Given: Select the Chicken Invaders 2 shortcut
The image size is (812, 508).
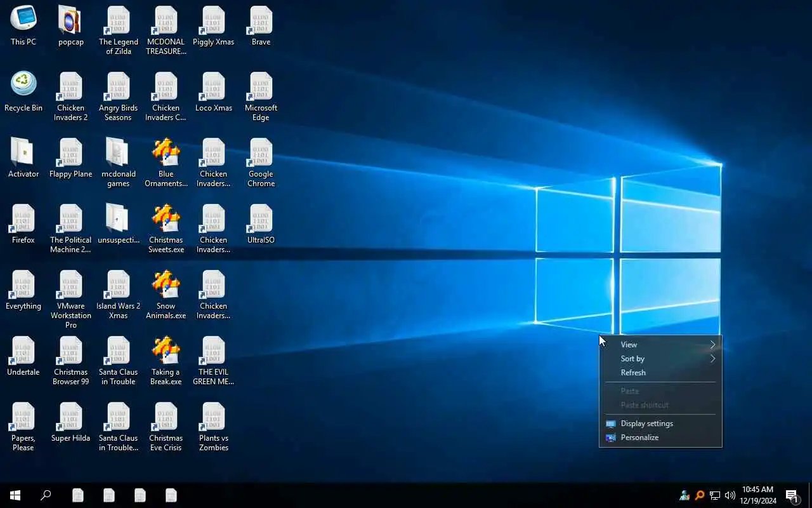Looking at the screenshot, I should (71, 97).
